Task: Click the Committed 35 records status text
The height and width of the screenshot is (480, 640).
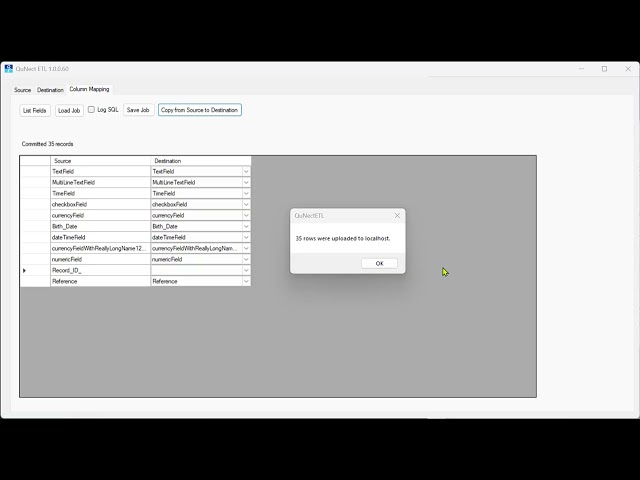Action: tap(47, 144)
